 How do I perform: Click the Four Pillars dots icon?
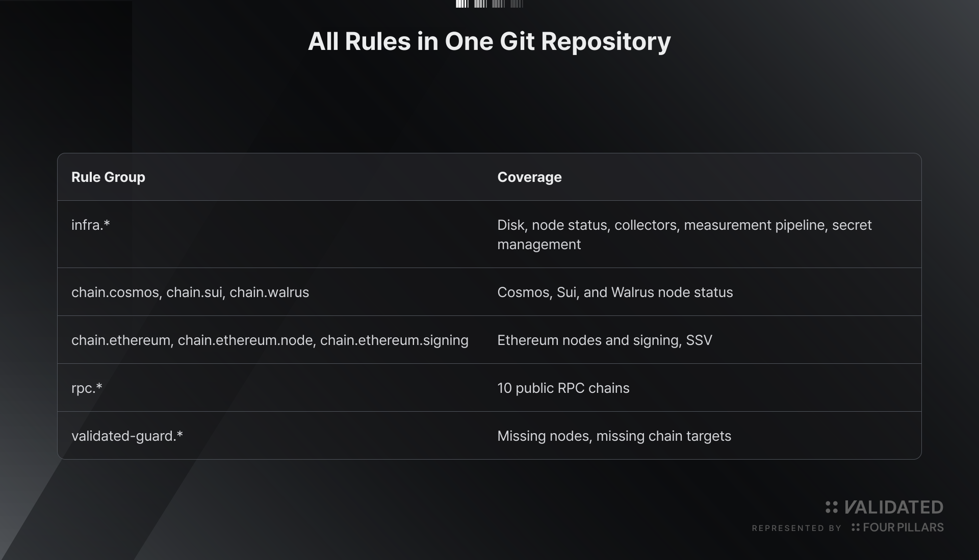(x=856, y=527)
